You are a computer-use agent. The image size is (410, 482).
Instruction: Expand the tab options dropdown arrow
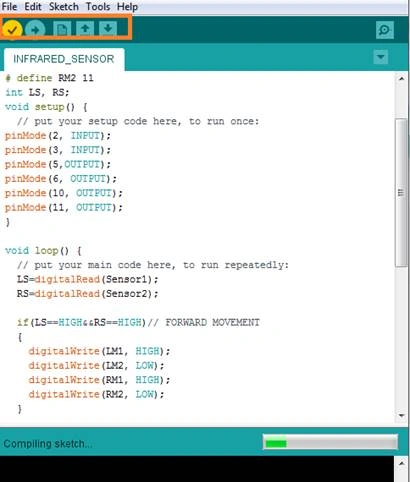(x=381, y=57)
